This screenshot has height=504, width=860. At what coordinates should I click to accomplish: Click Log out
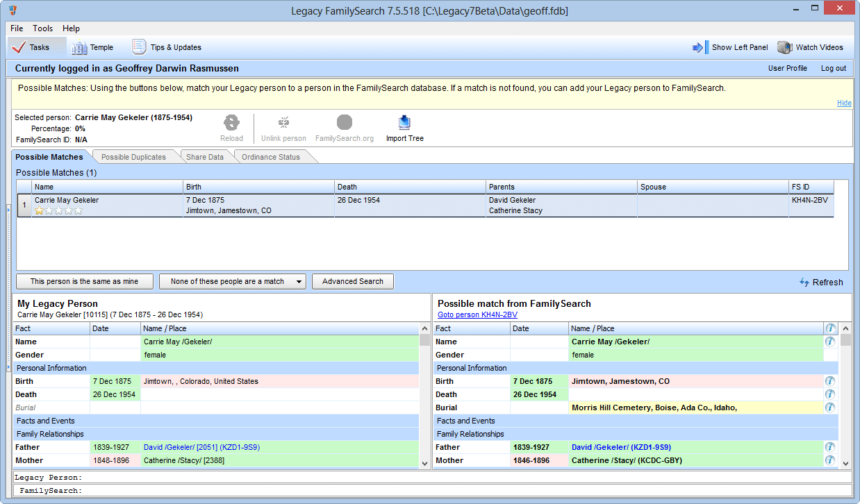coord(834,68)
